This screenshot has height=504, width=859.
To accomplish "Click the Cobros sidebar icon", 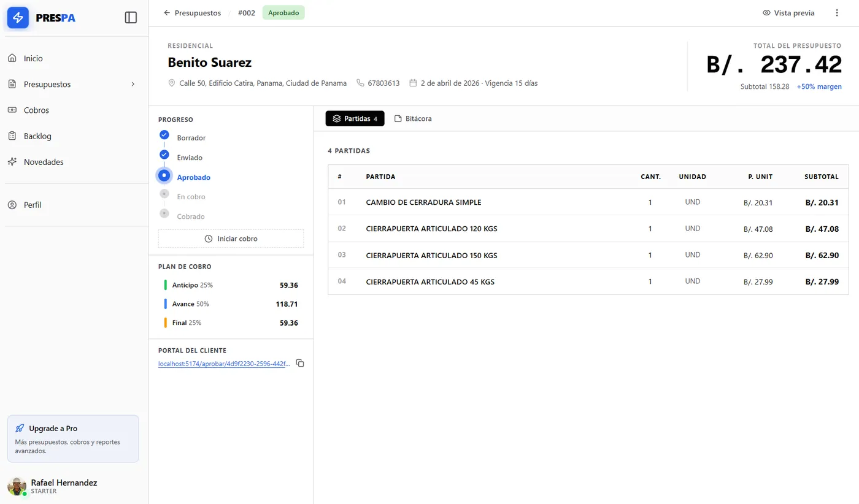I will point(12,110).
